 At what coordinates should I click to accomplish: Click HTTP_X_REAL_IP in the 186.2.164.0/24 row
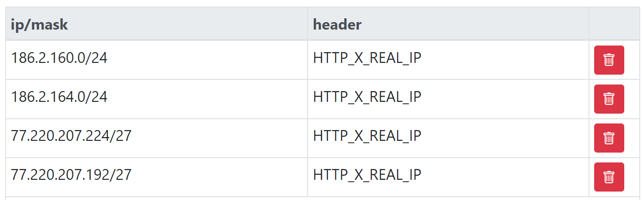(x=367, y=97)
